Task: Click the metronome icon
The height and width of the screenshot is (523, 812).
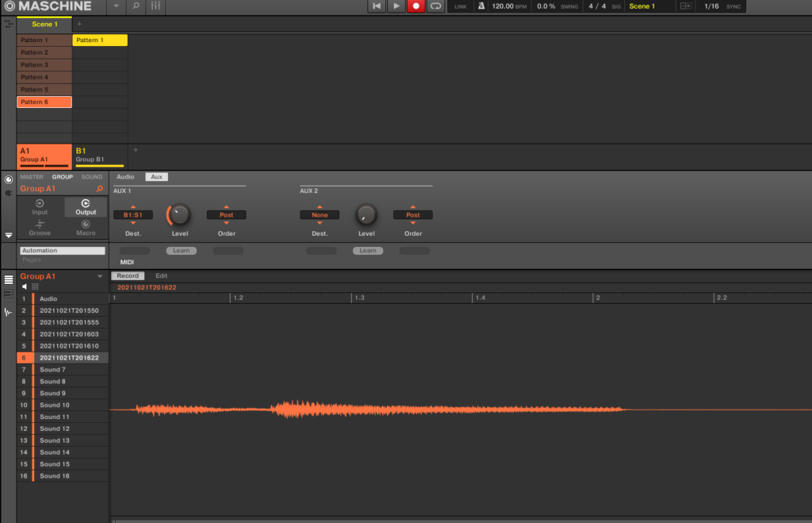Action: tap(481, 6)
